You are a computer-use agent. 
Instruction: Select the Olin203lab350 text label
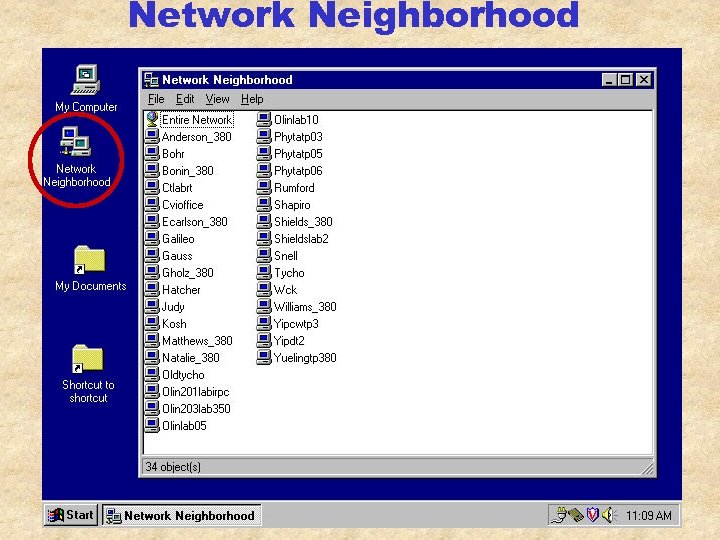196,409
